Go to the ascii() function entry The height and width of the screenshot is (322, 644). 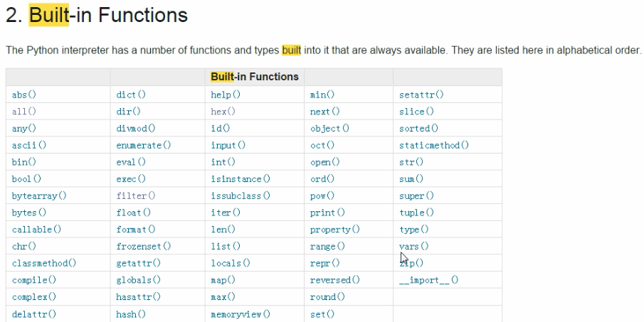point(29,145)
